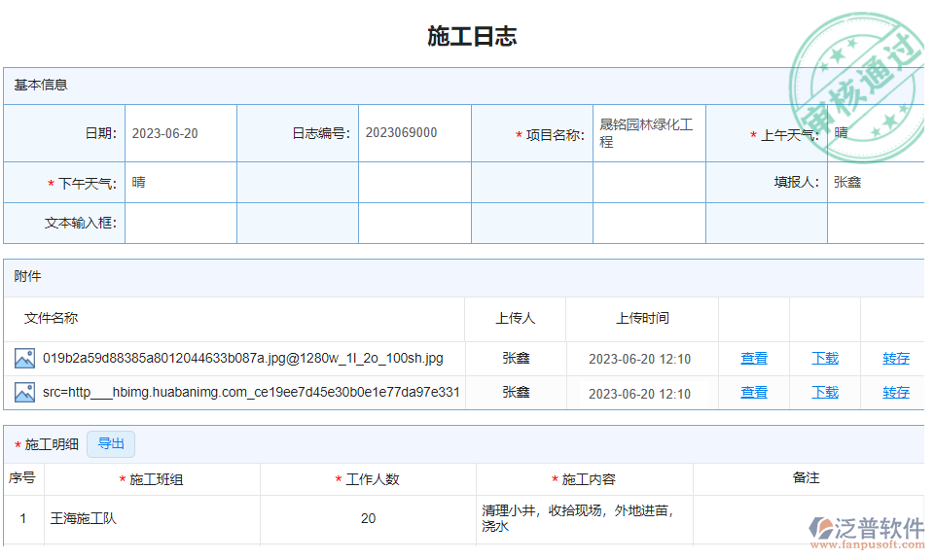Click file name 019b2a59d88385a8012044633b087a.jpg

point(242,359)
